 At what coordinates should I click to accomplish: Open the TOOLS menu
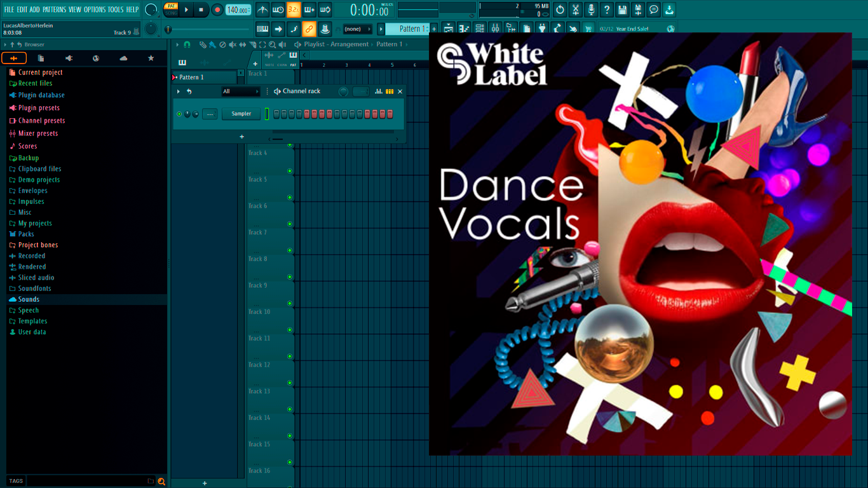click(x=116, y=10)
